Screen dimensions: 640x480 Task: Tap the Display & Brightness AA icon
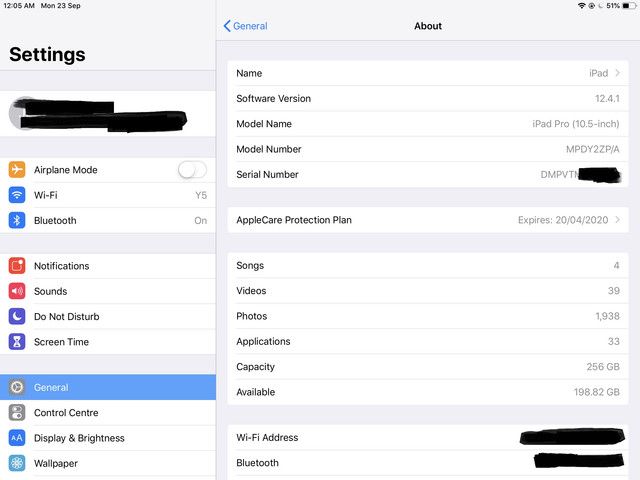(17, 438)
